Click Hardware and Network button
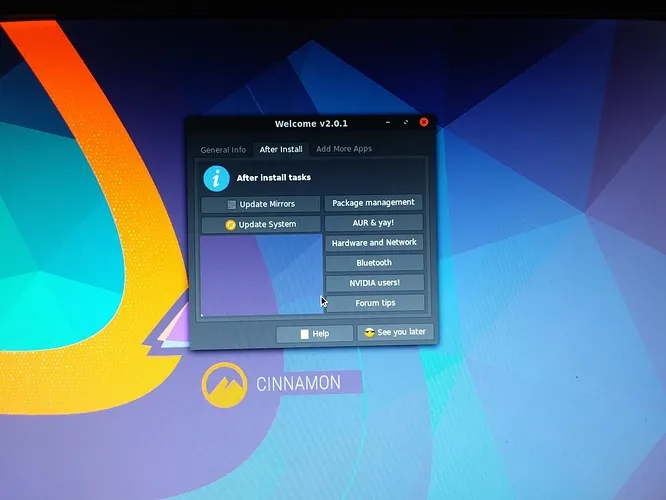The width and height of the screenshot is (666, 500). coord(374,243)
